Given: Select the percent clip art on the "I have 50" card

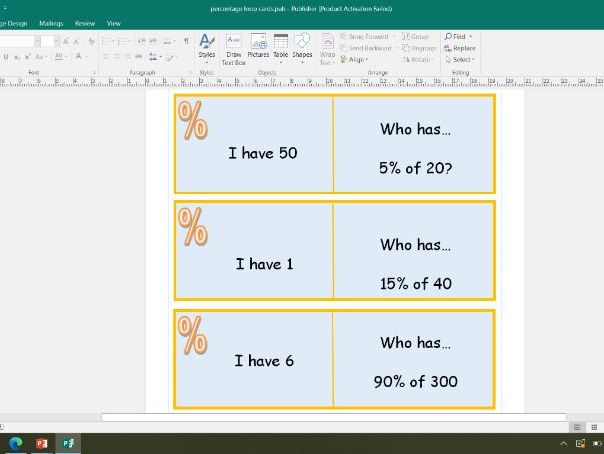Looking at the screenshot, I should pyautogui.click(x=193, y=121).
